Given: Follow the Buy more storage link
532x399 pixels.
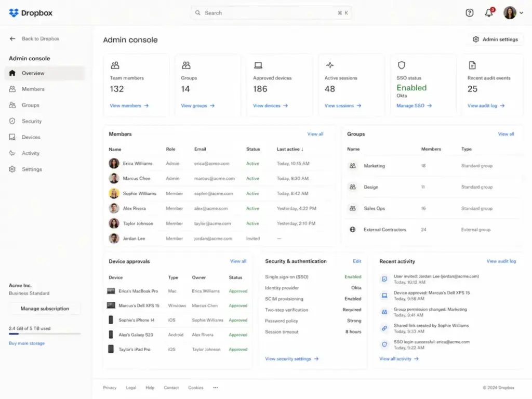Looking at the screenshot, I should coord(27,343).
